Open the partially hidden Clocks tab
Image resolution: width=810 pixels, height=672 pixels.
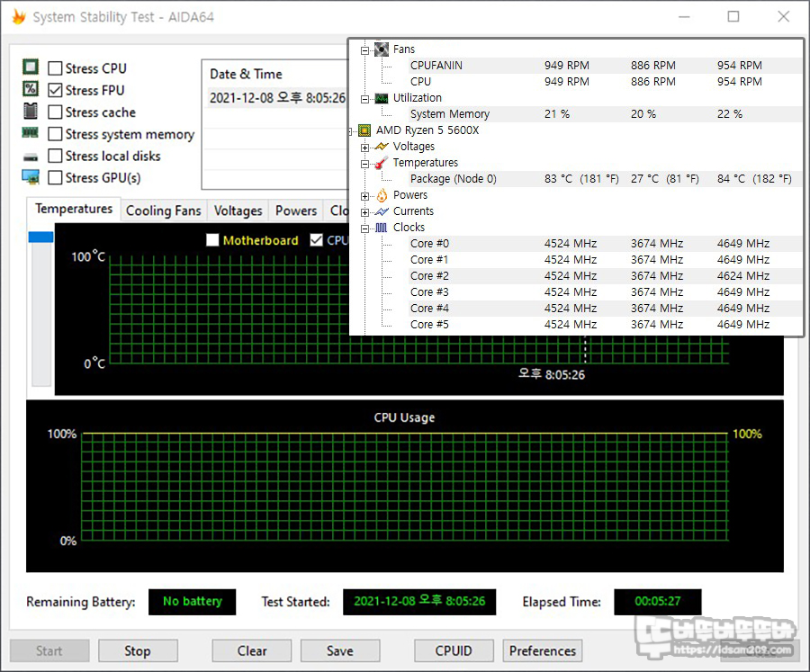click(x=337, y=211)
